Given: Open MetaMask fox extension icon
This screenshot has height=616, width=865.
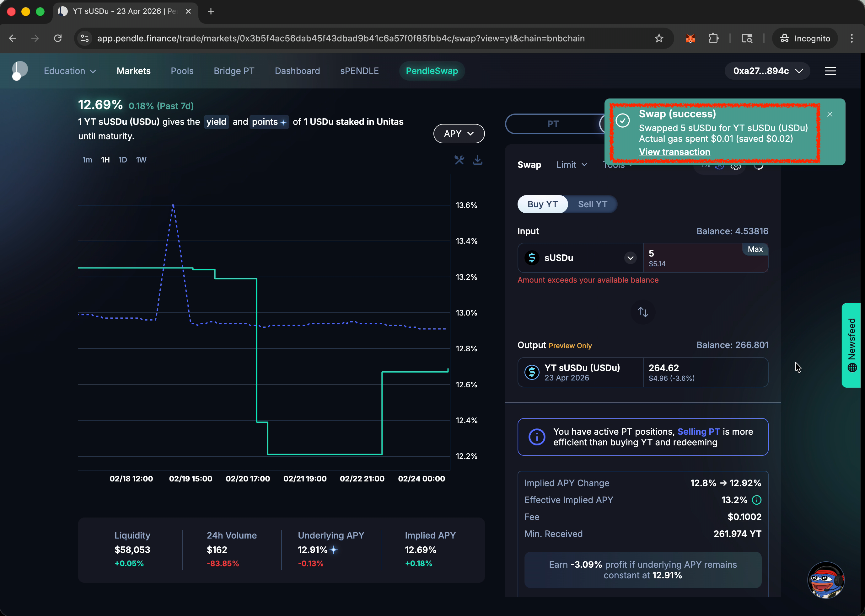Looking at the screenshot, I should point(690,38).
